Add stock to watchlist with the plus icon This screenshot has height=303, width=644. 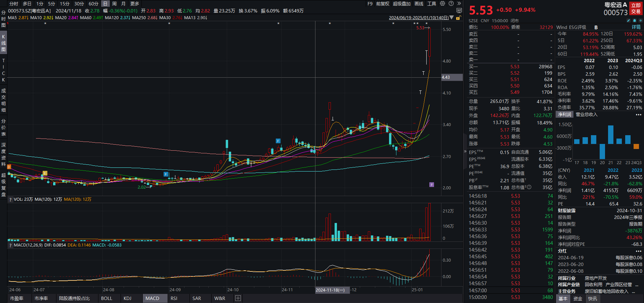pos(640,21)
